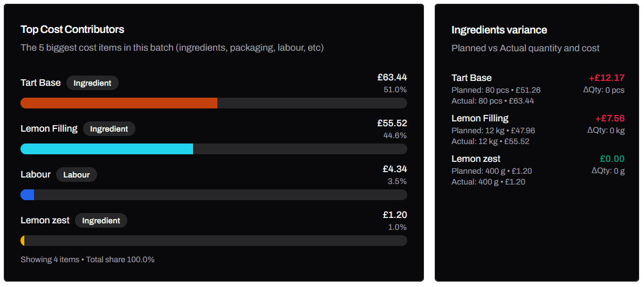Select the Top Cost Contributors heading
Screen dimensions: 644x287
click(x=72, y=30)
